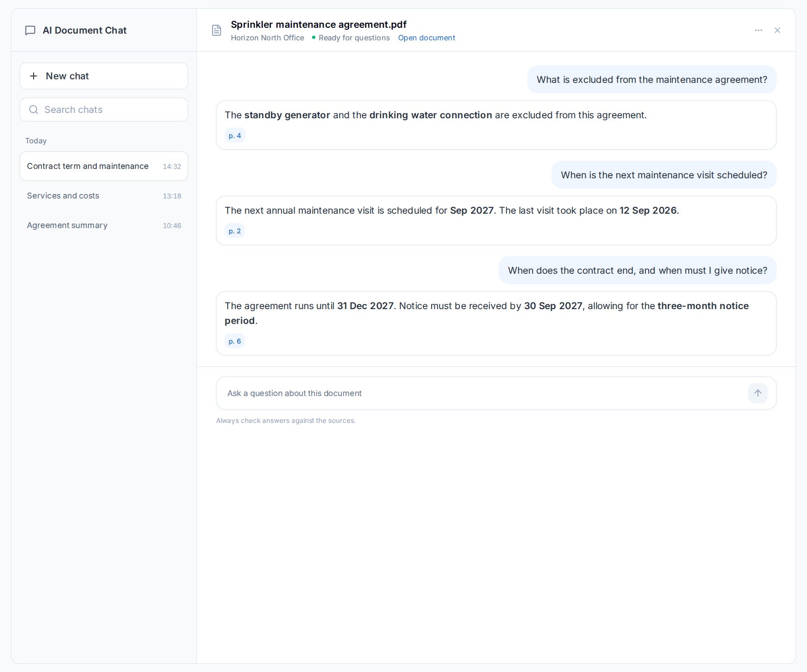Viewport: 807px width, 672px height.
Task: Click the 'Horizon North Office' label
Action: (x=267, y=38)
